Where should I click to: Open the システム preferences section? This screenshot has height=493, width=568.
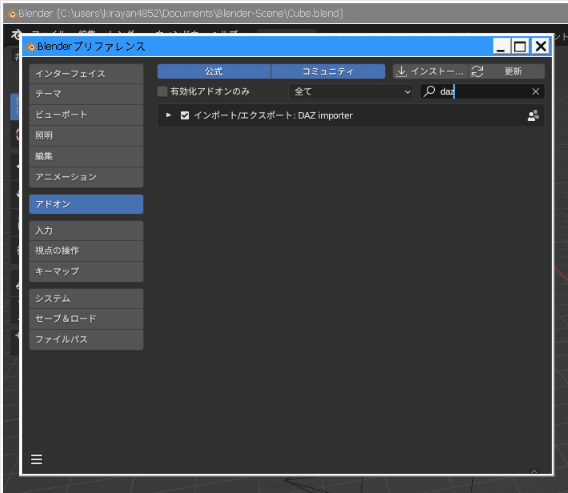pyautogui.click(x=86, y=298)
